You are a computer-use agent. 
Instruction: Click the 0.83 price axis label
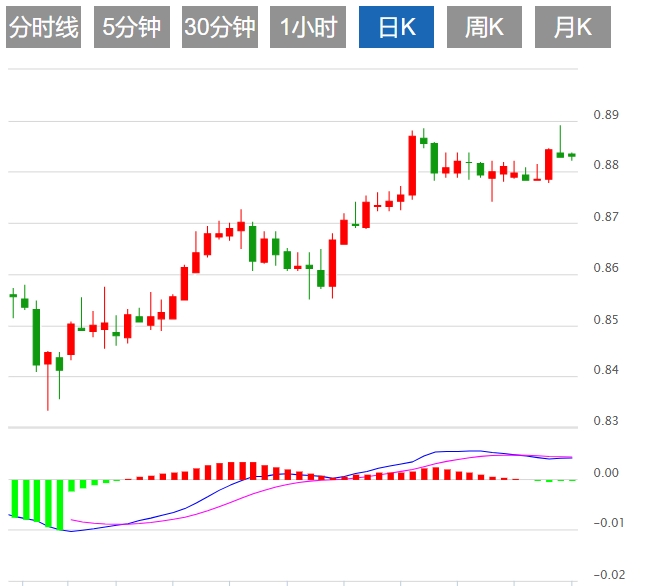606,421
